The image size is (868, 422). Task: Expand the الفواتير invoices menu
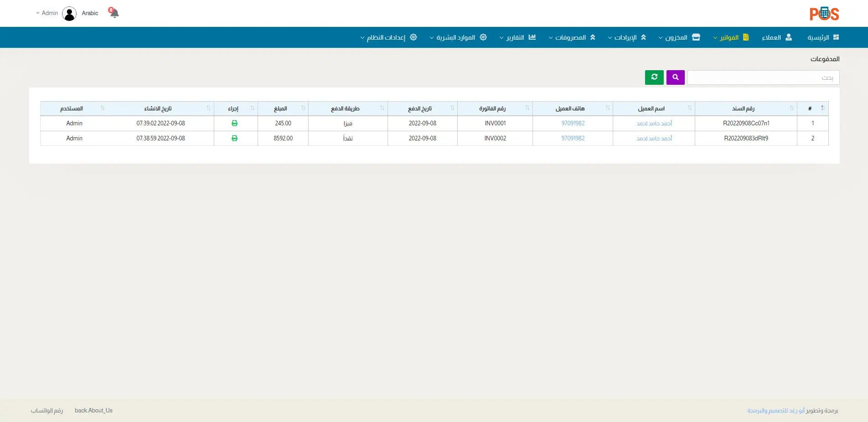click(x=731, y=37)
